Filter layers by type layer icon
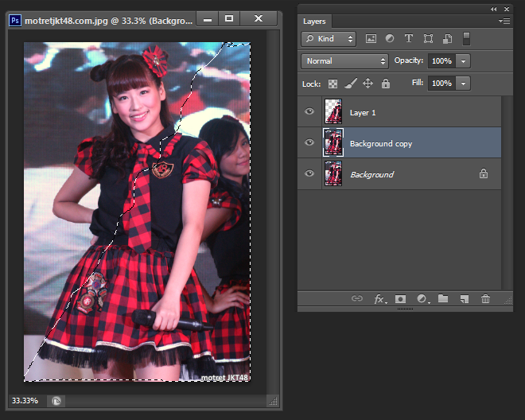This screenshot has height=420, width=525. click(x=409, y=38)
